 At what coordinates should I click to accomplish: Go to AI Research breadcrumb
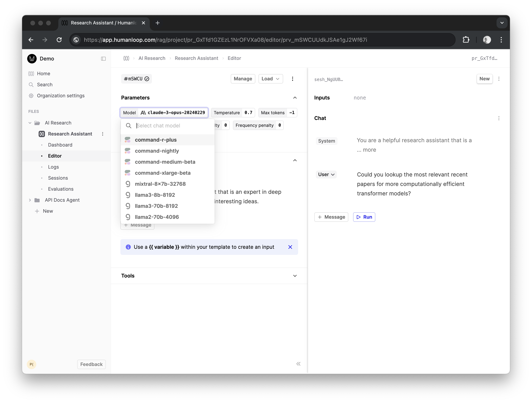(x=152, y=58)
